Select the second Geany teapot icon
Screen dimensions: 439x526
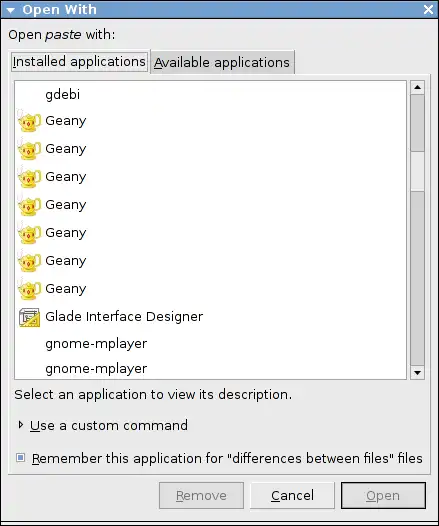tap(29, 149)
